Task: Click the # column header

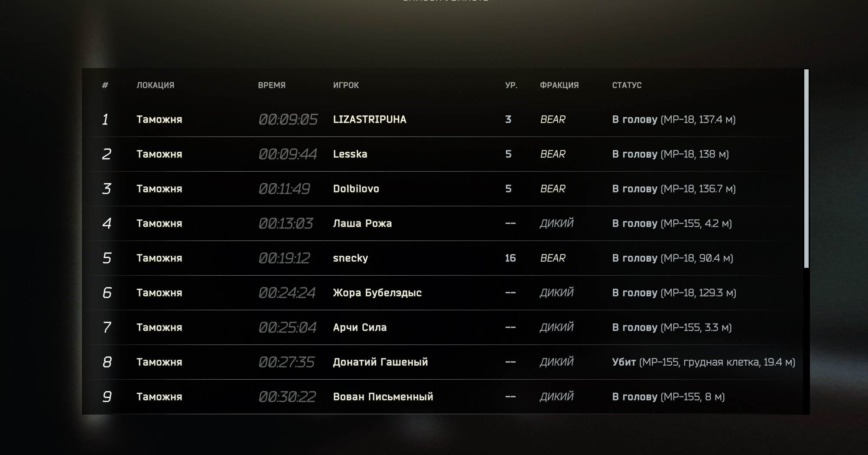Action: [105, 85]
